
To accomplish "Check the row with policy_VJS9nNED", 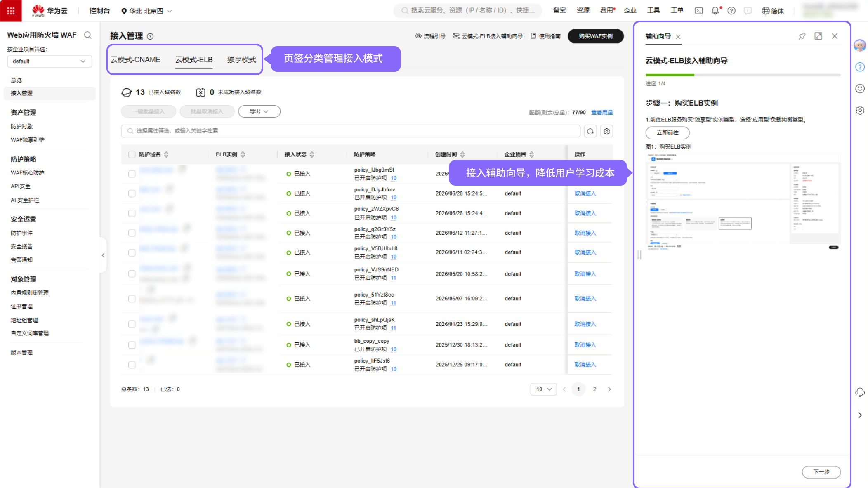I will (x=132, y=274).
